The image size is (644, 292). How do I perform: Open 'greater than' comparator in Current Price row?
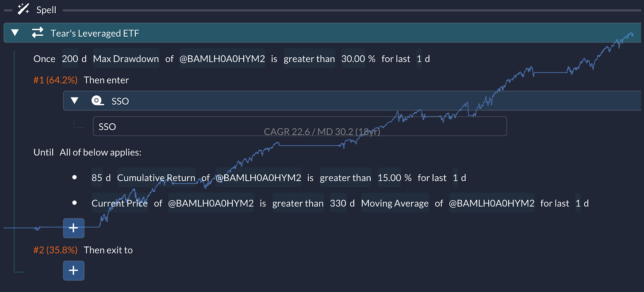298,203
